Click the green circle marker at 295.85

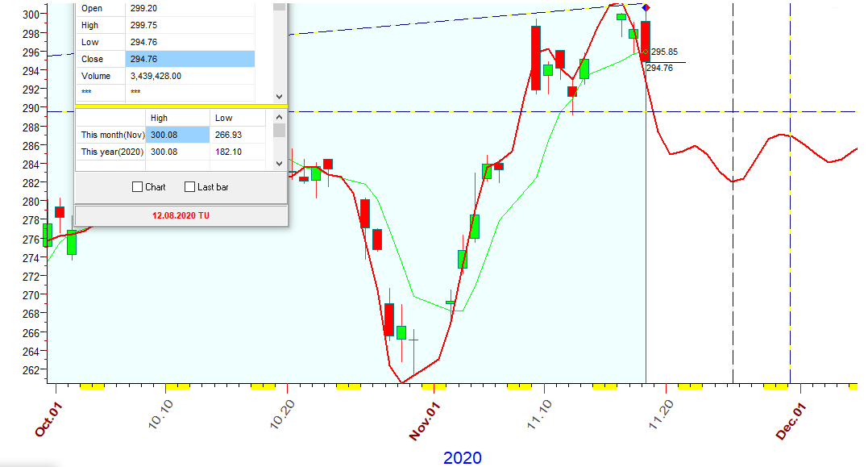pyautogui.click(x=645, y=52)
